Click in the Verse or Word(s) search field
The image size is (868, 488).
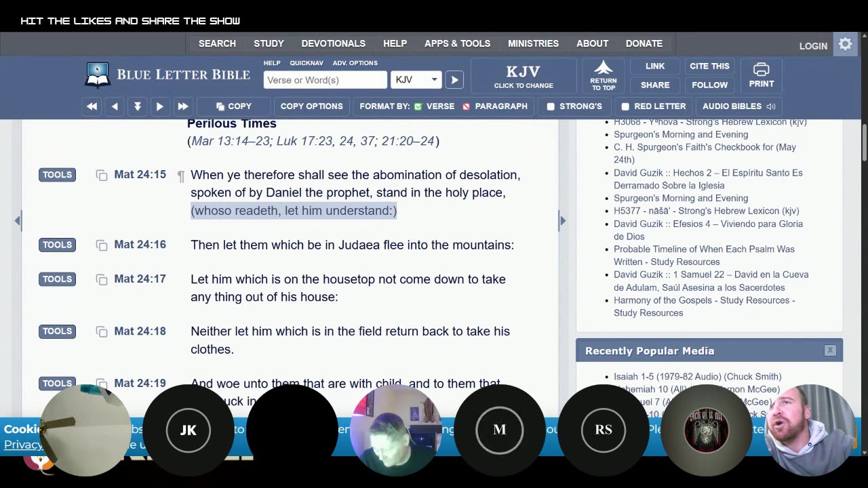pos(325,80)
